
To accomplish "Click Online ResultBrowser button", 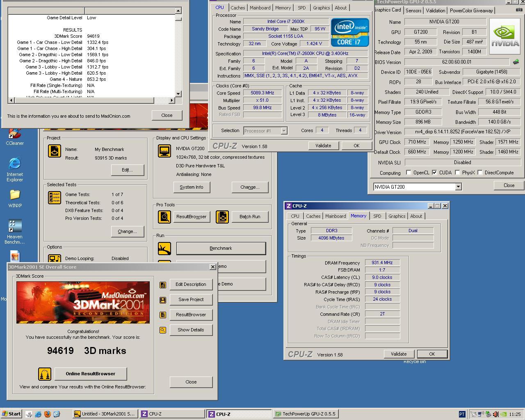I will tap(90, 374).
